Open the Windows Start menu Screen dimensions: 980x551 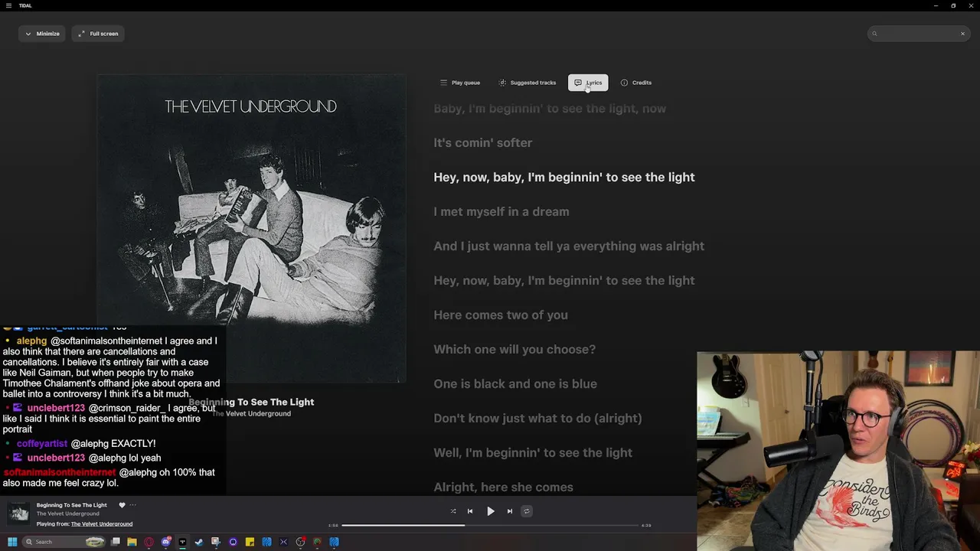(x=12, y=542)
